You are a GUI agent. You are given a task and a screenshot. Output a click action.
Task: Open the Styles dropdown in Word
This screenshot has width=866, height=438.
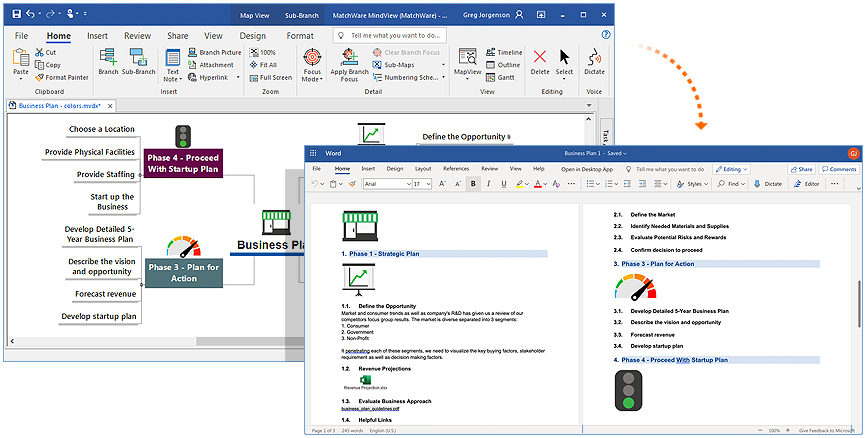click(x=694, y=184)
